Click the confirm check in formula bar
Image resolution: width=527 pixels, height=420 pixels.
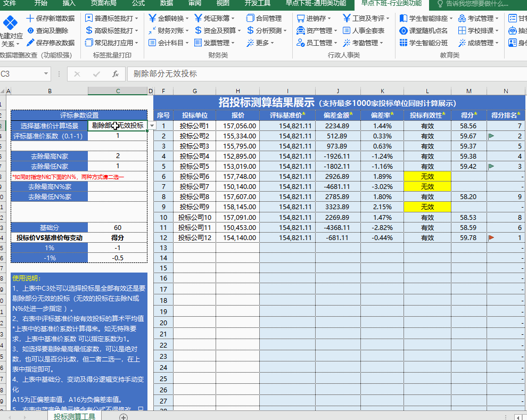pyautogui.click(x=96, y=74)
